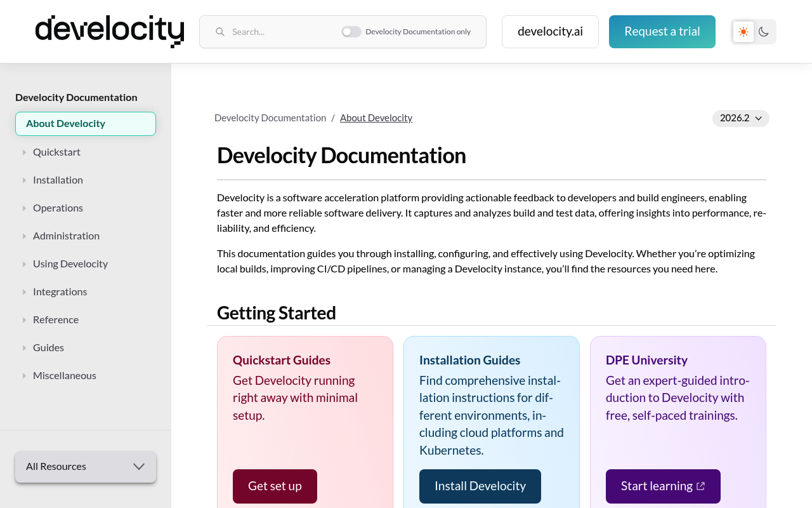The image size is (812, 508).
Task: Expand the Guides tree arrow
Action: point(24,347)
